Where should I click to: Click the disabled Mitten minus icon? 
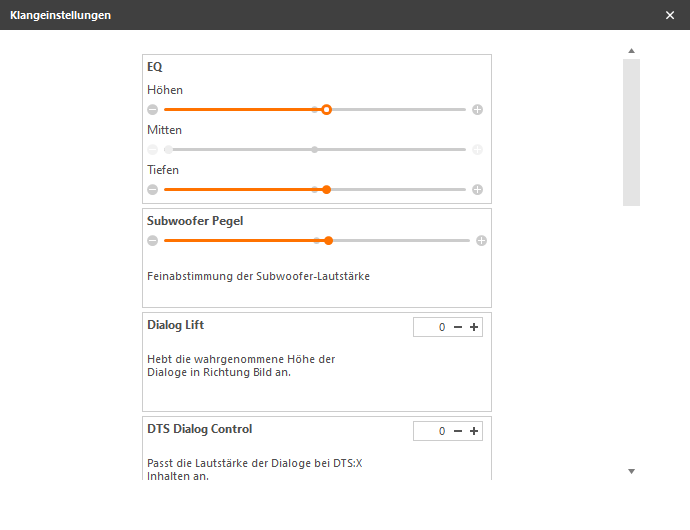pos(152,149)
